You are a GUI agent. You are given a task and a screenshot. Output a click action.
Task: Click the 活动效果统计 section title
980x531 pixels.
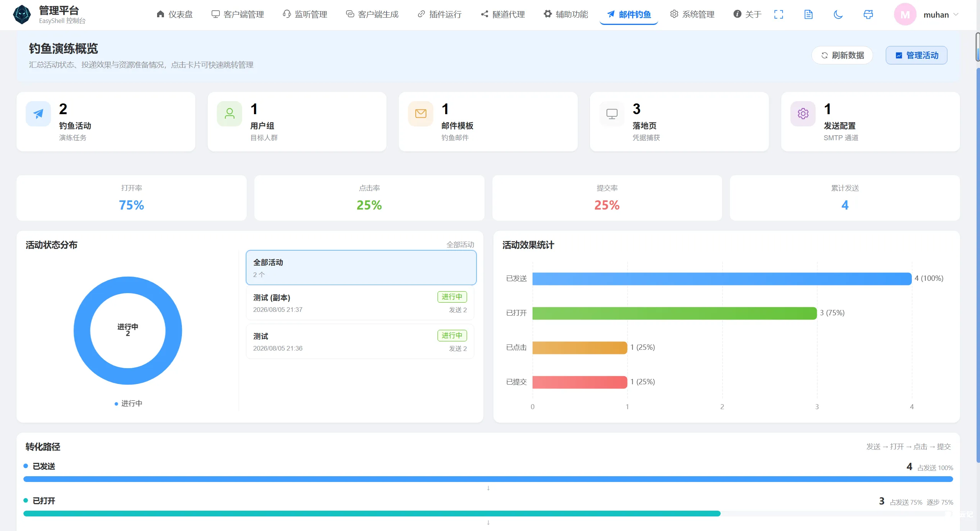[x=528, y=245]
